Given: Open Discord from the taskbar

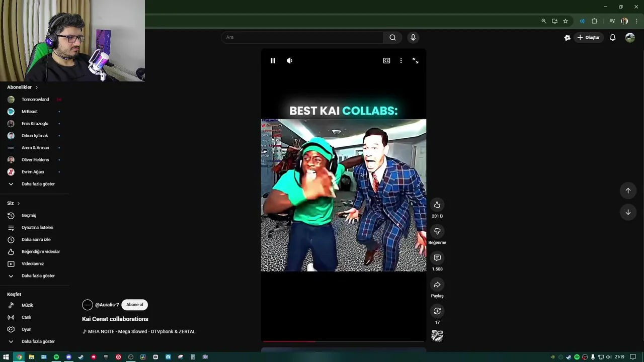Looking at the screenshot, I should [x=69, y=357].
